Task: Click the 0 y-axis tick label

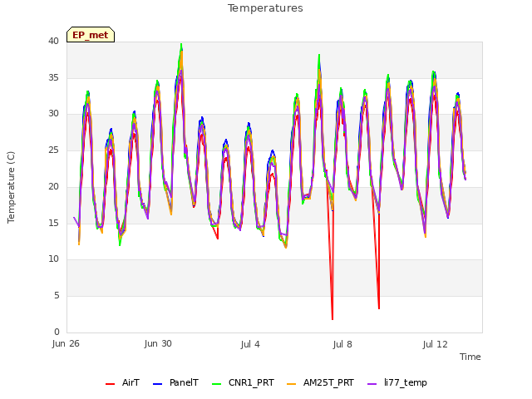Action: click(57, 332)
